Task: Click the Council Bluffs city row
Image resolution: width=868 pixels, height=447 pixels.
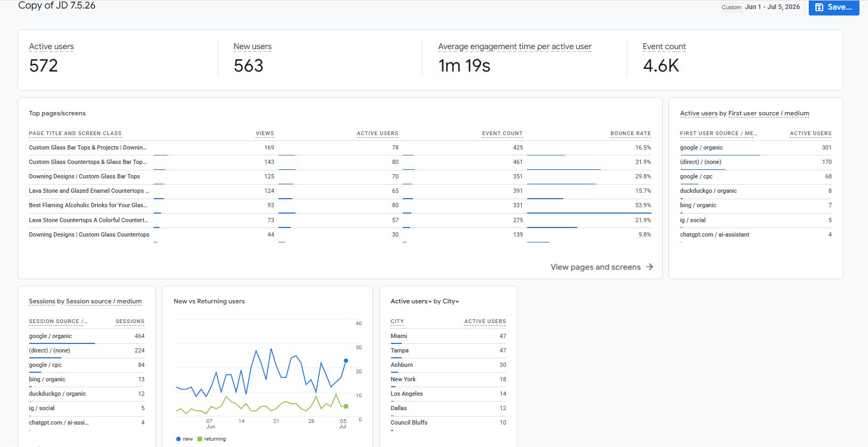Action: 448,422
